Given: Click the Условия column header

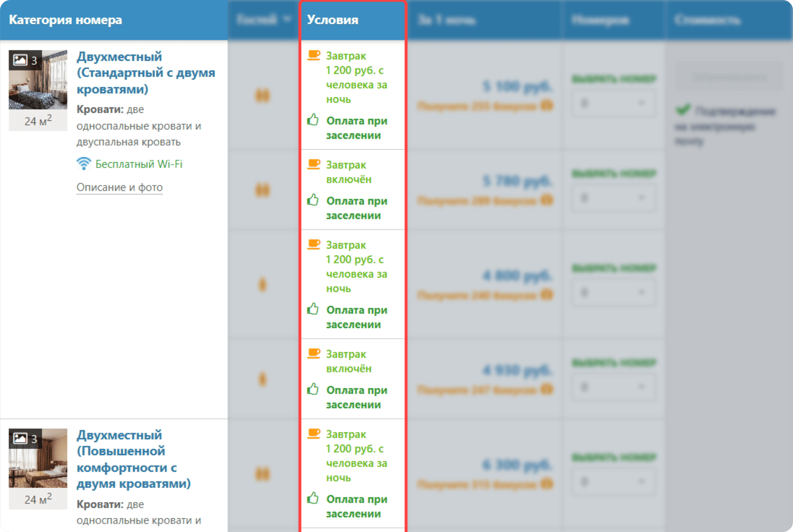Looking at the screenshot, I should (x=333, y=20).
